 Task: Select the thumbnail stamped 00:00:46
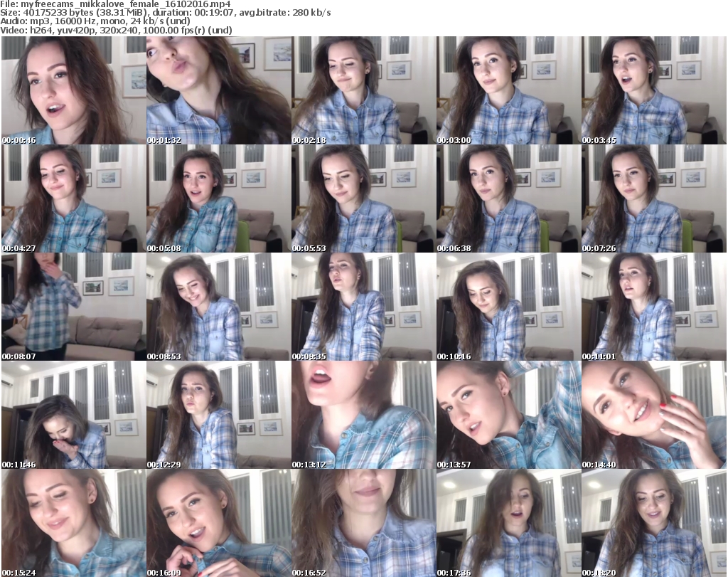(74, 90)
